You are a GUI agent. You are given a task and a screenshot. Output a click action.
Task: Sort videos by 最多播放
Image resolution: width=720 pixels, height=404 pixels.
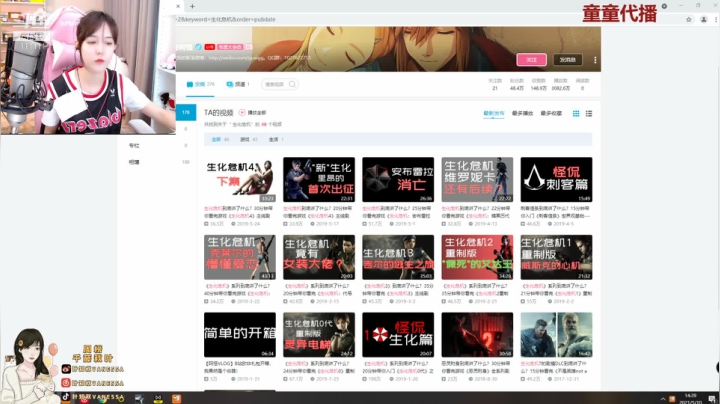point(523,113)
